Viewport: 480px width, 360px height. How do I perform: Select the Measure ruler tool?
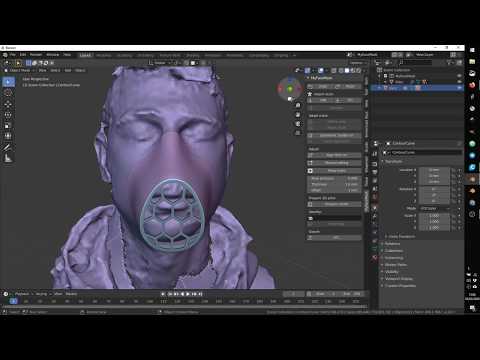[x=8, y=159]
